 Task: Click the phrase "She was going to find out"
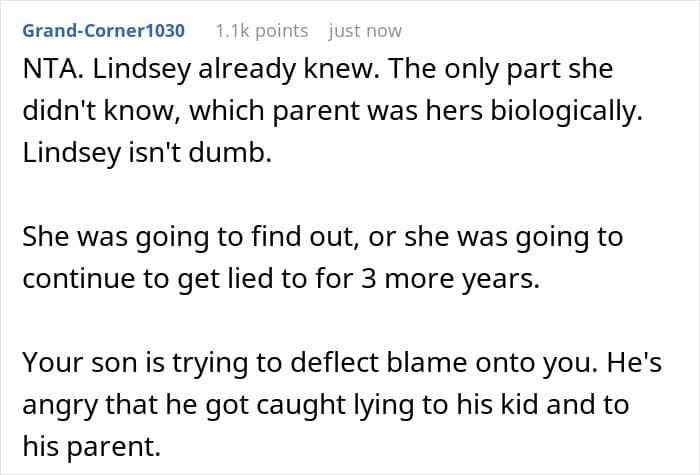click(188, 238)
